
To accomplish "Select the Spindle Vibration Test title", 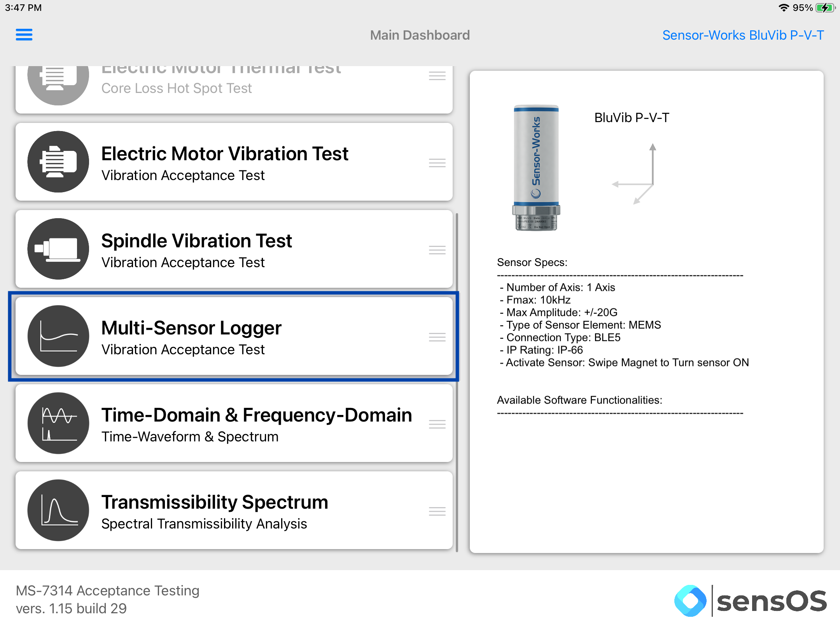I will [196, 241].
